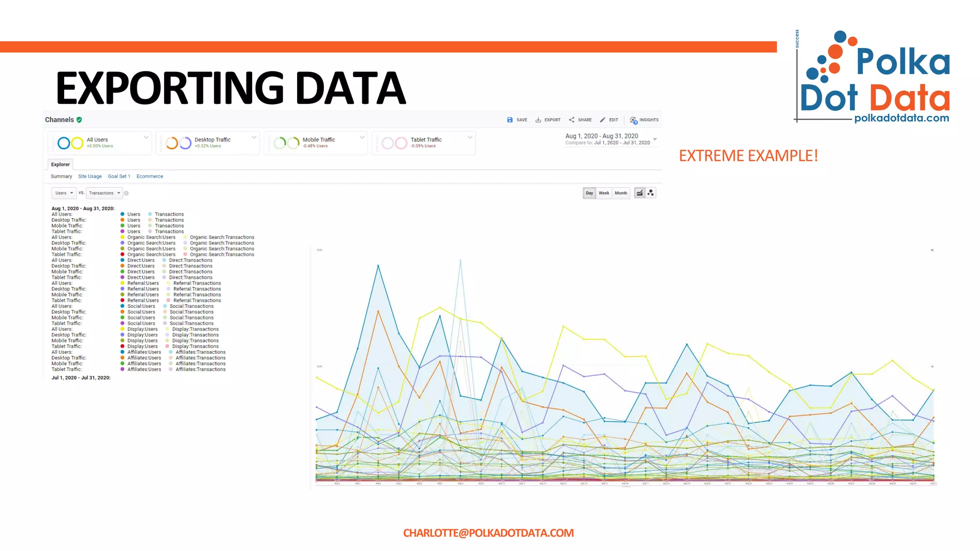Image resolution: width=980 pixels, height=551 pixels.
Task: Select the Explorer tab
Action: click(60, 165)
